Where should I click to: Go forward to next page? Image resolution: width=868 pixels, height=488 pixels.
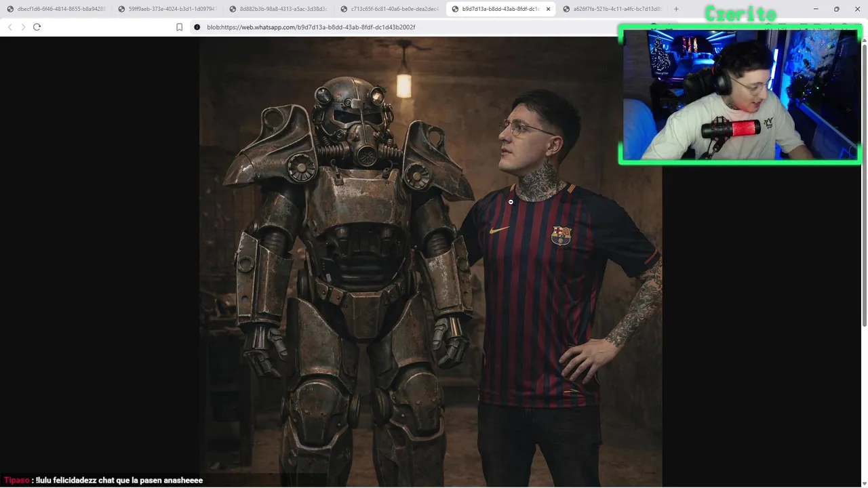pyautogui.click(x=23, y=27)
